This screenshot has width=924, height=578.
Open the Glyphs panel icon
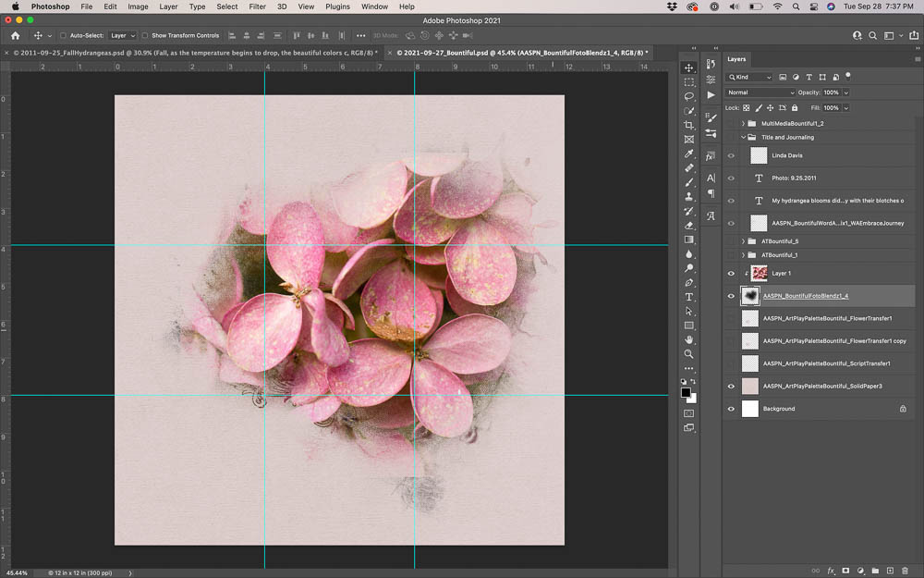[x=711, y=215]
